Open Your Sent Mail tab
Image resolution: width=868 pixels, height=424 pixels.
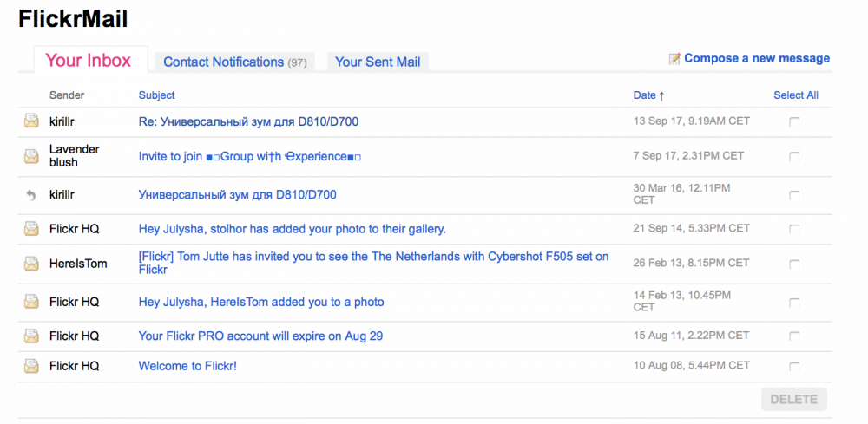coord(378,62)
